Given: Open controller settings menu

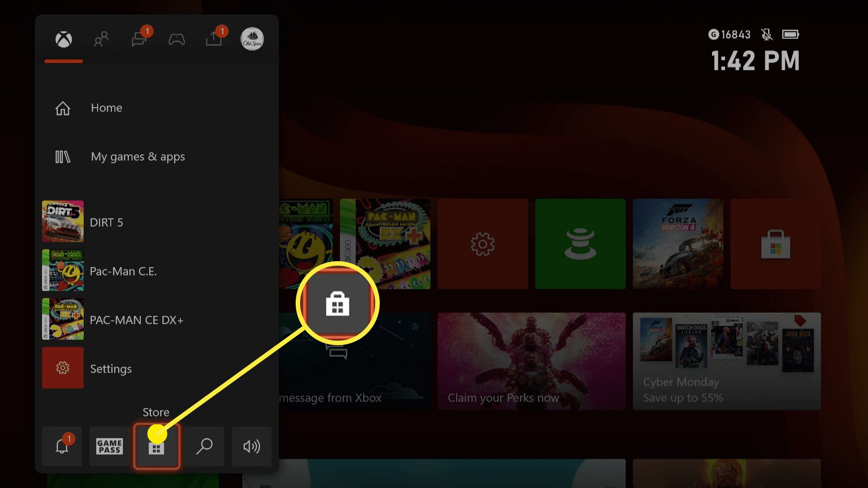Looking at the screenshot, I should 176,39.
